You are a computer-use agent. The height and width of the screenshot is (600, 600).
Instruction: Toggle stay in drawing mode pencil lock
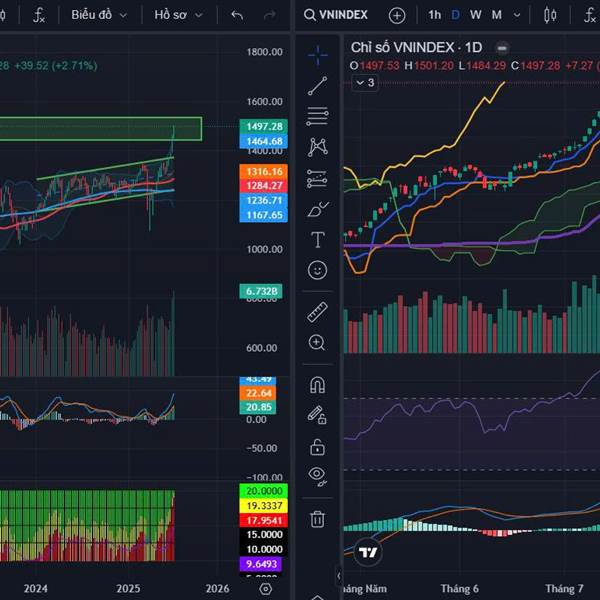tap(318, 415)
